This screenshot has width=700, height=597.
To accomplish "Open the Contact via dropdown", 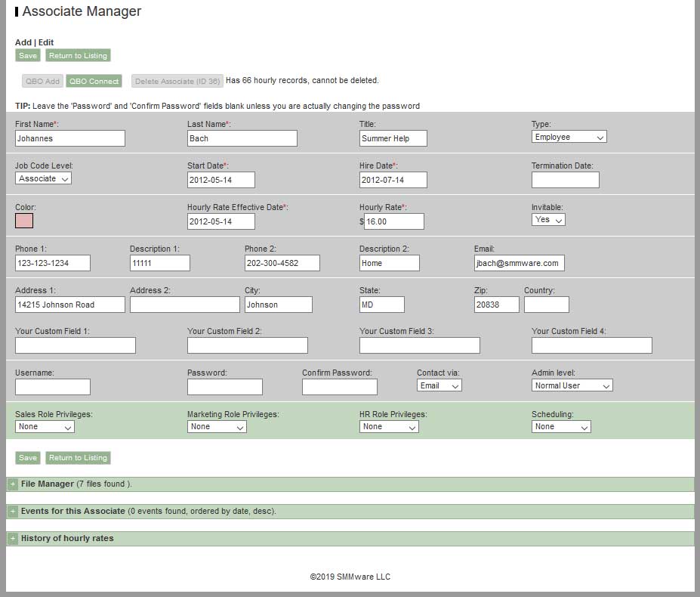I will click(x=439, y=385).
